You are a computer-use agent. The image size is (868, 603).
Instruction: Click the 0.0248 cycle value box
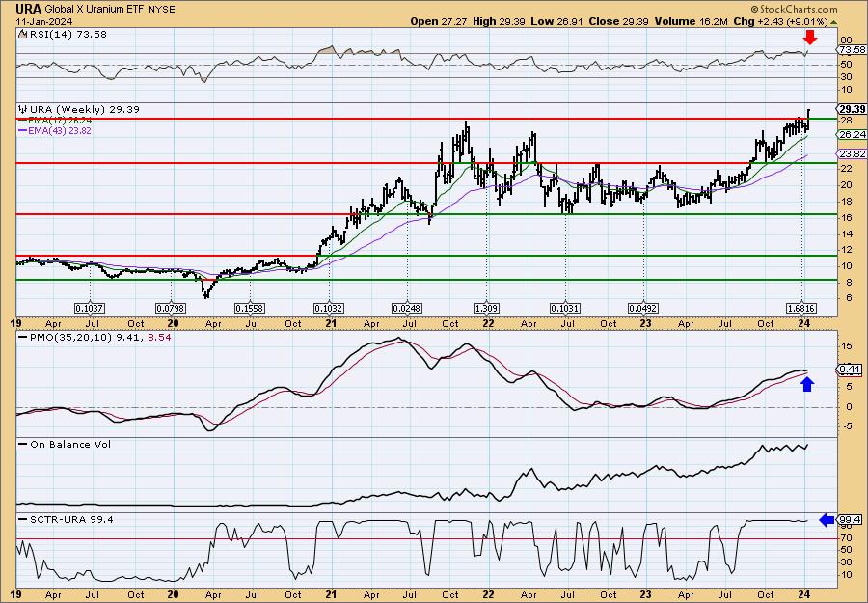[x=407, y=308]
